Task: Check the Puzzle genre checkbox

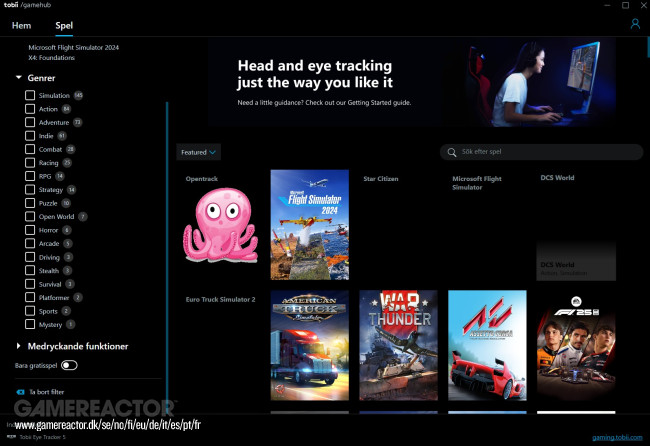Action: tap(30, 203)
